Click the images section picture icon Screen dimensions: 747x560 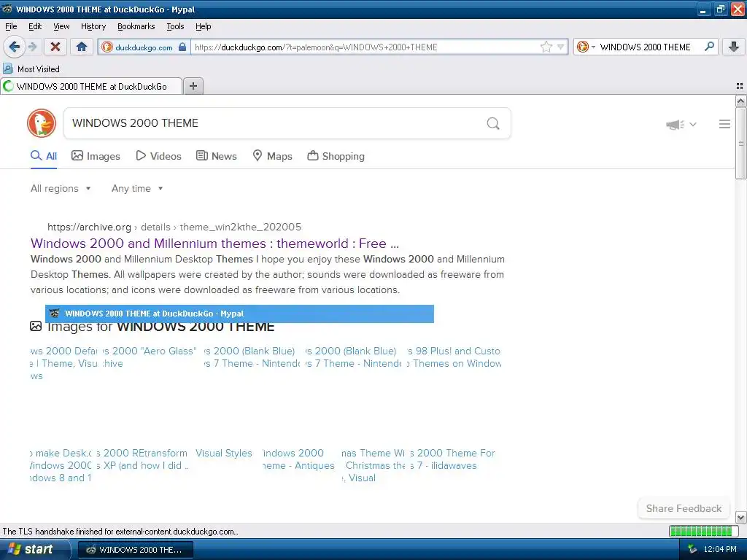[x=36, y=326]
